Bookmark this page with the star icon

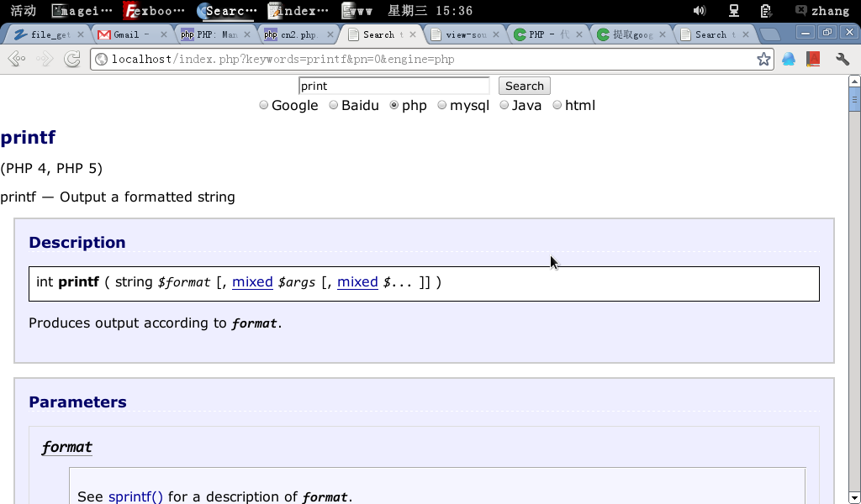click(x=763, y=60)
